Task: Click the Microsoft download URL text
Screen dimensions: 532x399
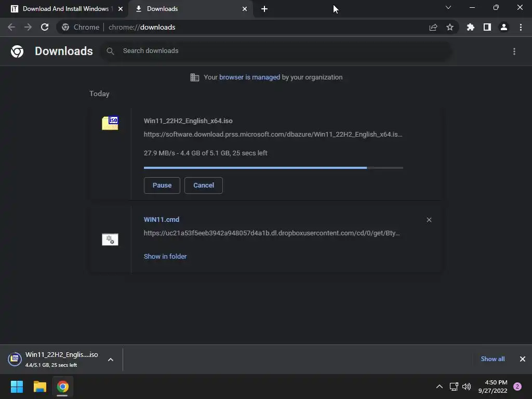Action: [x=273, y=135]
